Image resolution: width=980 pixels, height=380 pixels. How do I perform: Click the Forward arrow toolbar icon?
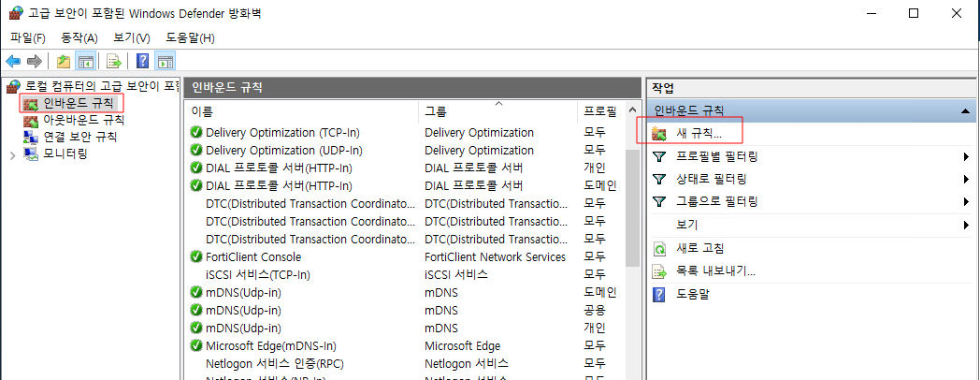(35, 61)
